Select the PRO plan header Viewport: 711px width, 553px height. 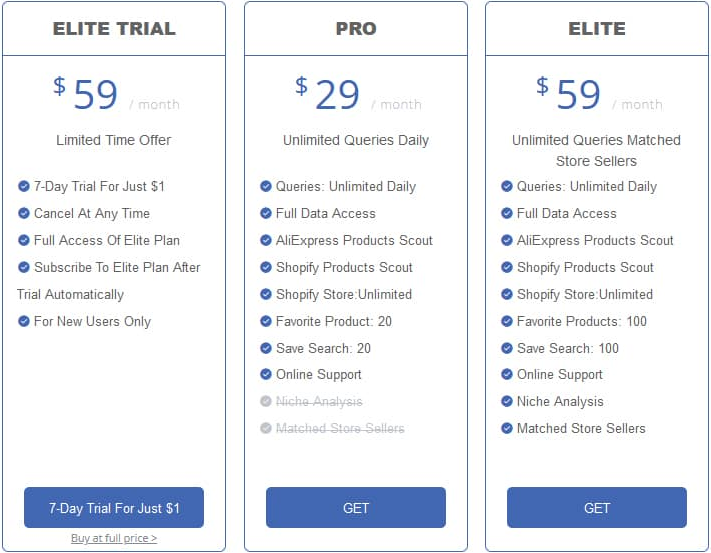point(356,29)
